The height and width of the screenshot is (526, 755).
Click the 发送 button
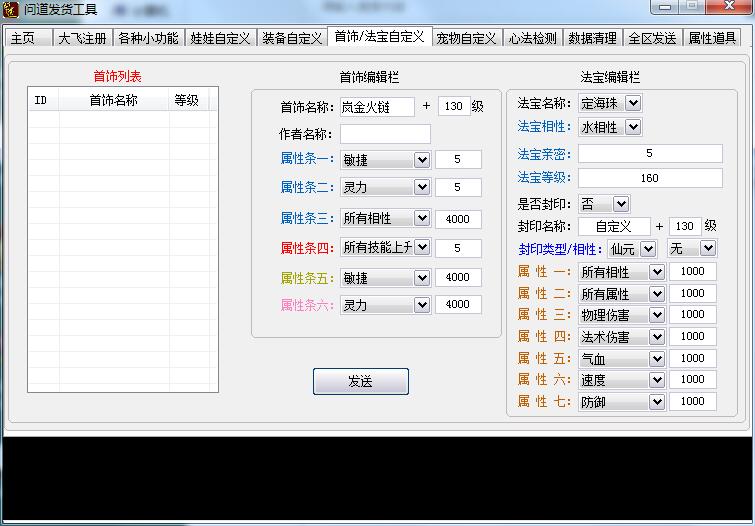coord(360,381)
